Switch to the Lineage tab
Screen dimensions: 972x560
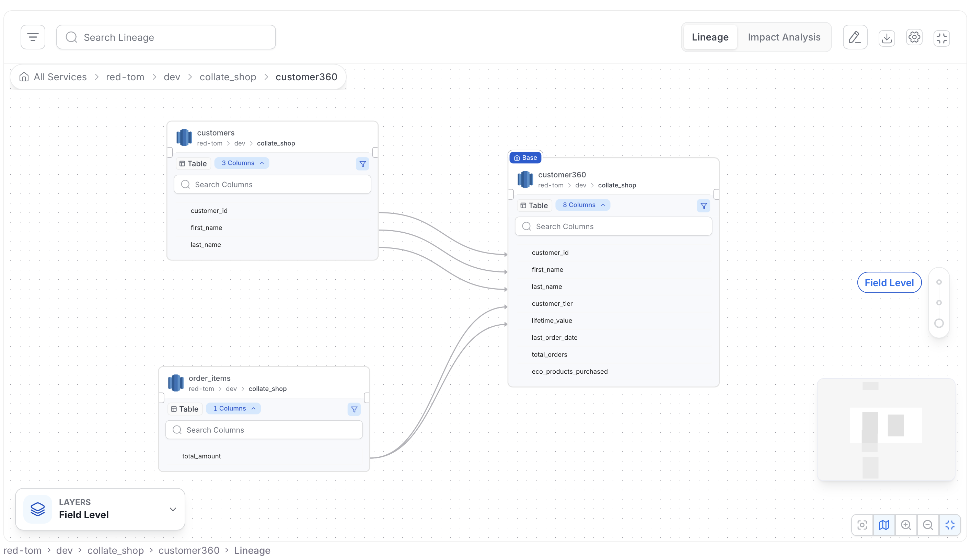(710, 37)
